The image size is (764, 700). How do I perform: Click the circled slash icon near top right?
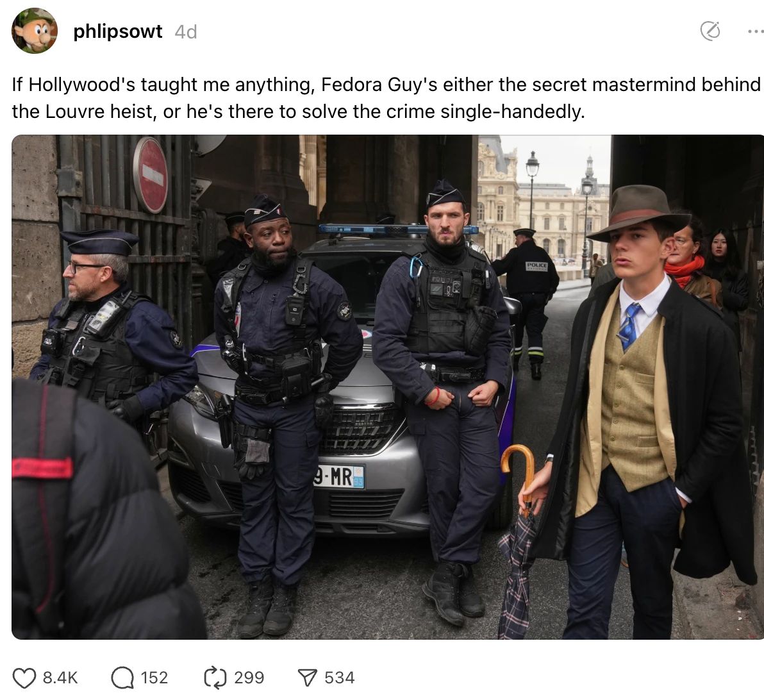[x=710, y=31]
